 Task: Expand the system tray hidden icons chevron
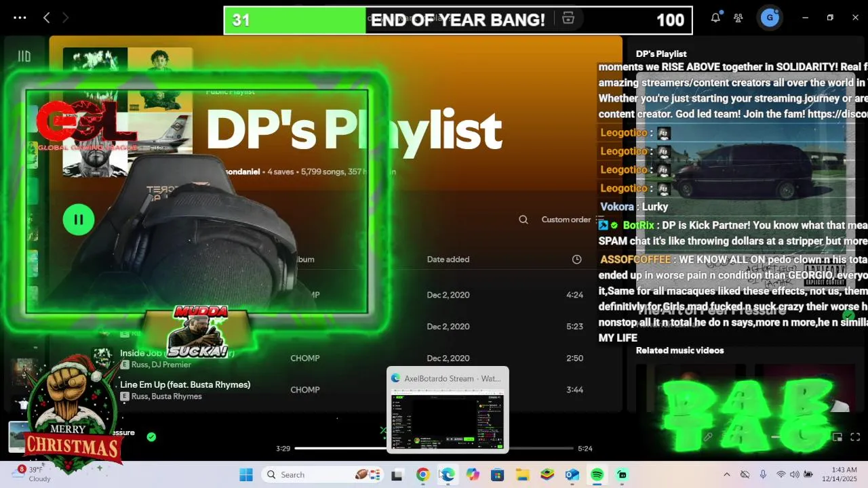726,474
